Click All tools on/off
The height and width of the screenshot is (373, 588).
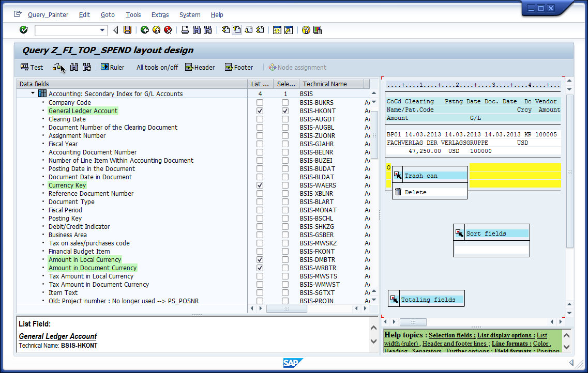point(157,67)
